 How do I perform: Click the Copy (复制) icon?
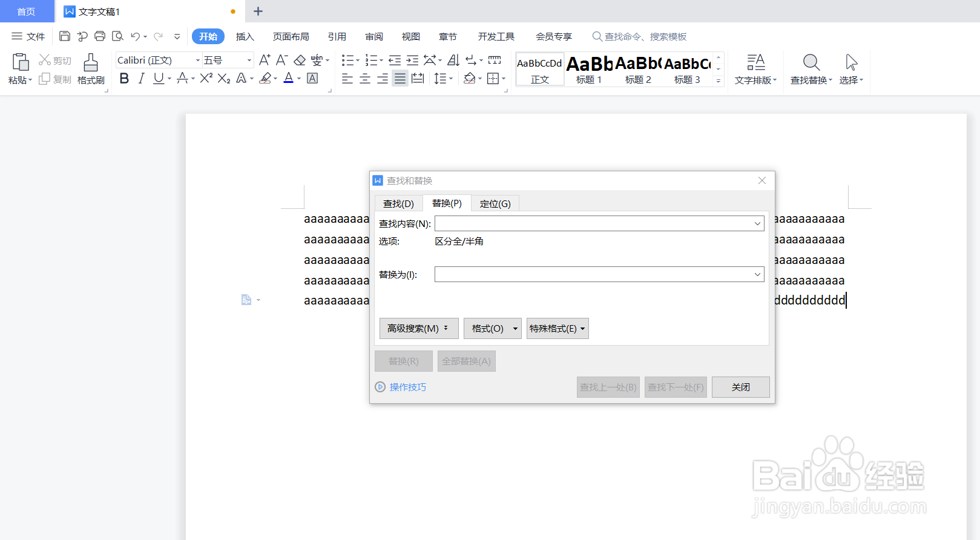click(44, 79)
